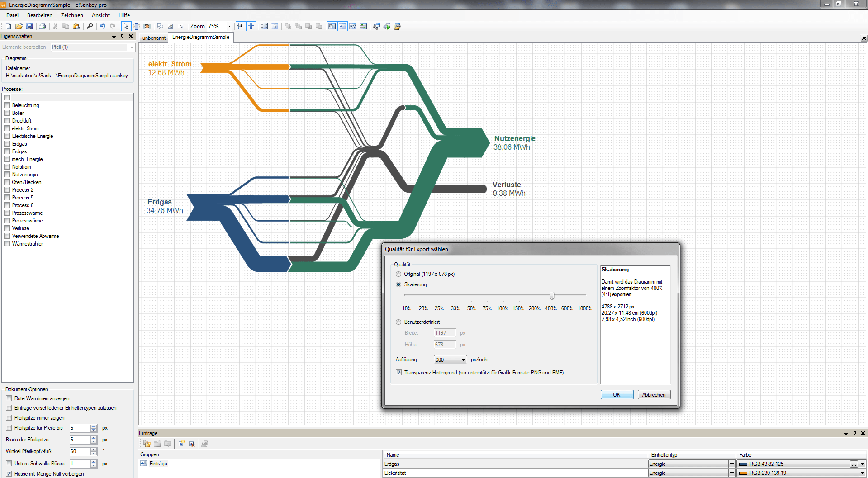Open the Eigenschaften panel options arrow

114,37
